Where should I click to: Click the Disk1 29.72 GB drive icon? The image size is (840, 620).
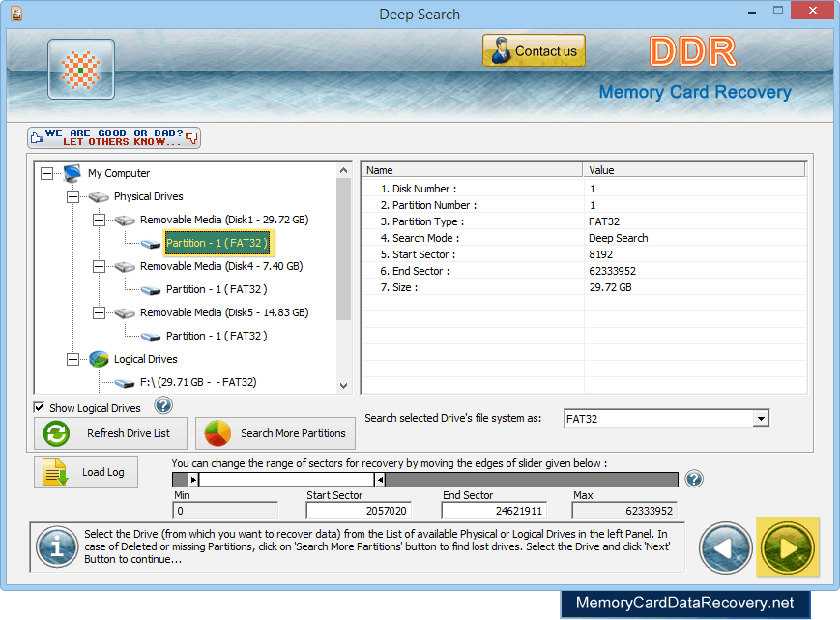125,221
